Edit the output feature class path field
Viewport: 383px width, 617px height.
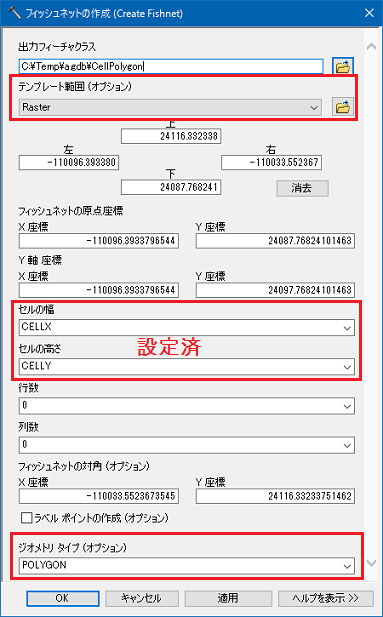click(171, 67)
